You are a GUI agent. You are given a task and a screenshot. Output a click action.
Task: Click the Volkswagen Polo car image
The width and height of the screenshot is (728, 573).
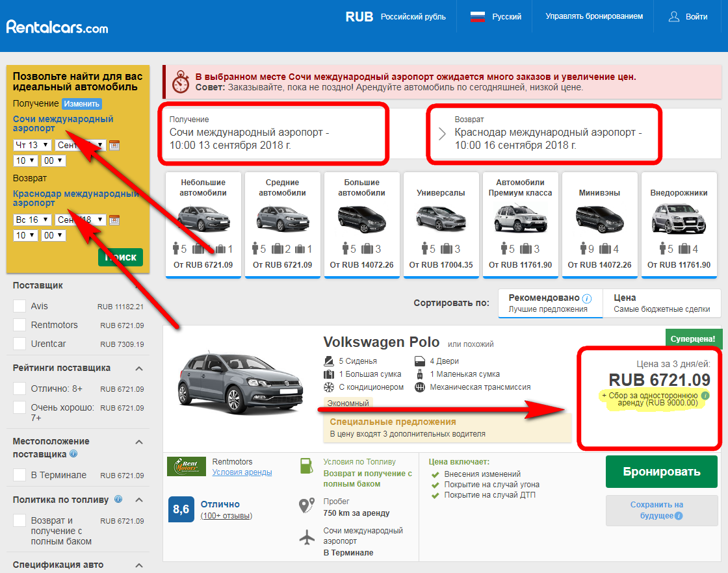(240, 383)
